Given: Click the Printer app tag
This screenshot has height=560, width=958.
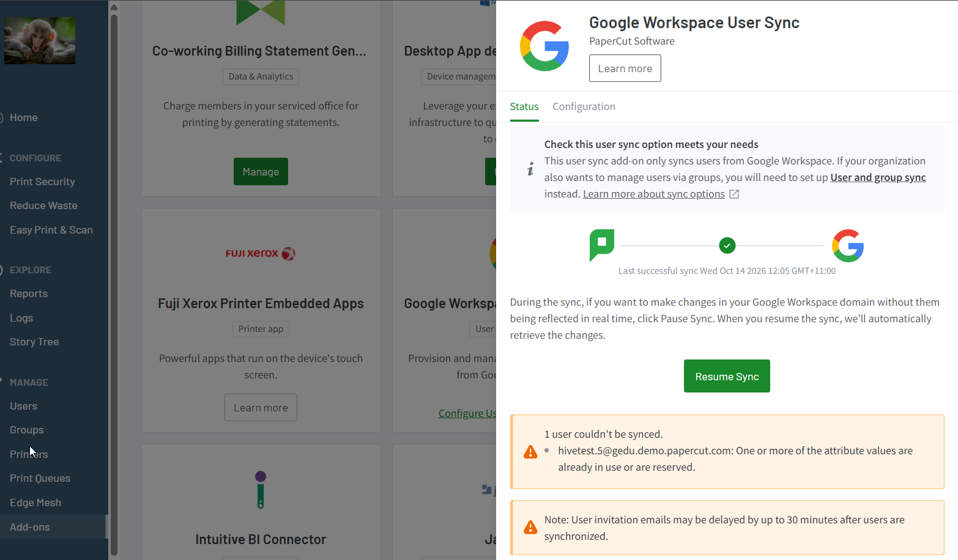Looking at the screenshot, I should click(261, 329).
